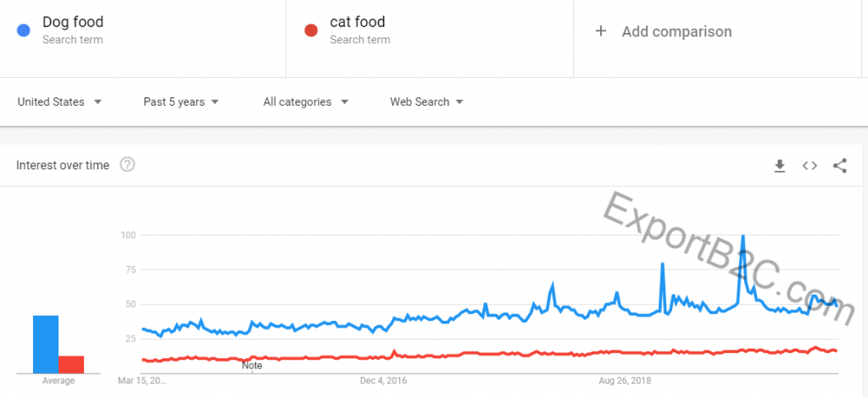Click the Add comparison button
868x398 pixels.
click(x=676, y=31)
